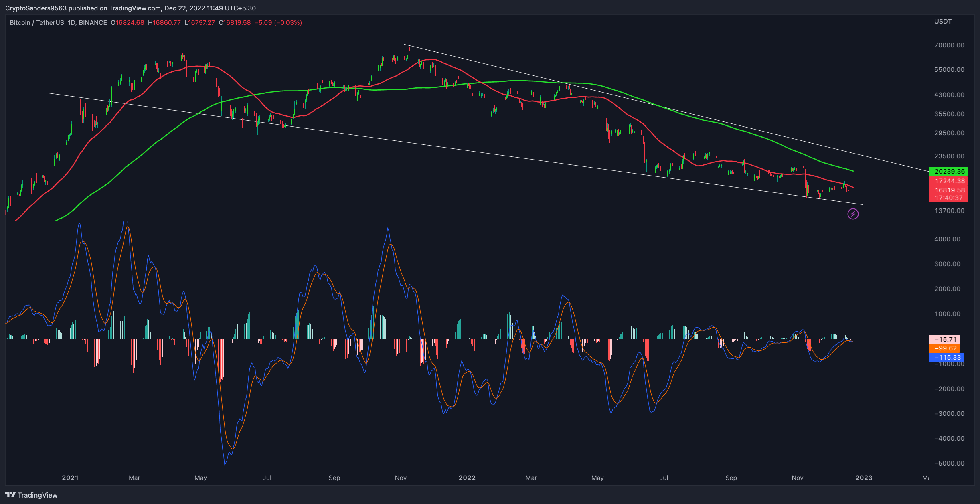Image resolution: width=980 pixels, height=504 pixels.
Task: Click the 23500.00 price axis label
Action: tap(949, 156)
